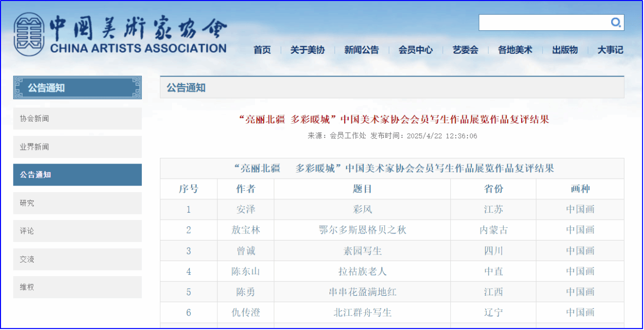Screen dimensions: 644x330
Task: Go to the 评论 sidebar section
Action: click(77, 231)
